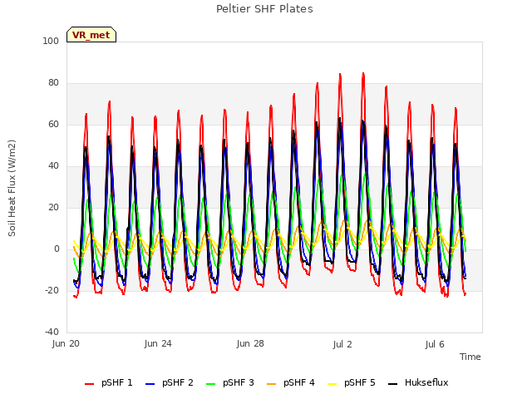Click the Jun 20 x-axis tick label
The width and height of the screenshot is (532, 399).
click(66, 343)
